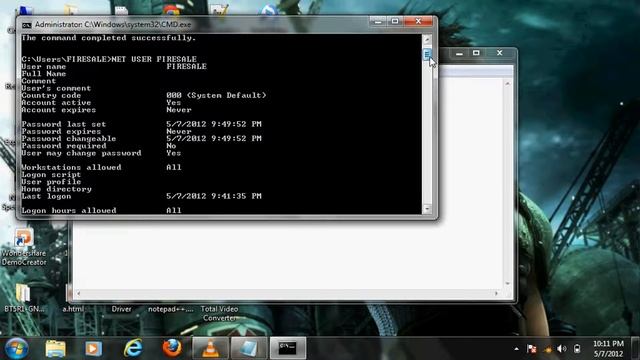This screenshot has height=360, width=640.
Task: Open the Windows Start menu orb
Action: (x=16, y=348)
